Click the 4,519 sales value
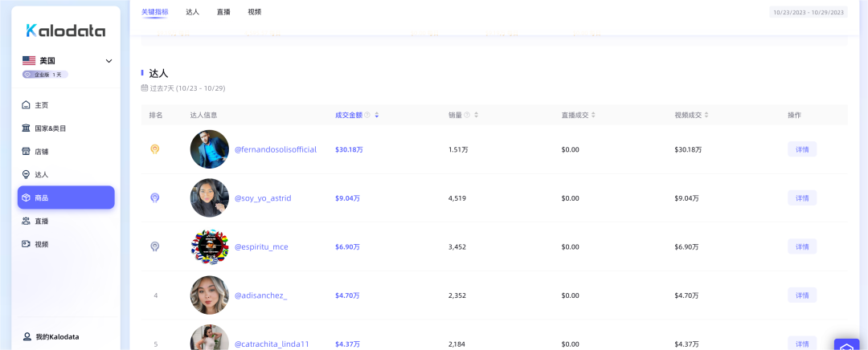The image size is (868, 350). point(457,198)
